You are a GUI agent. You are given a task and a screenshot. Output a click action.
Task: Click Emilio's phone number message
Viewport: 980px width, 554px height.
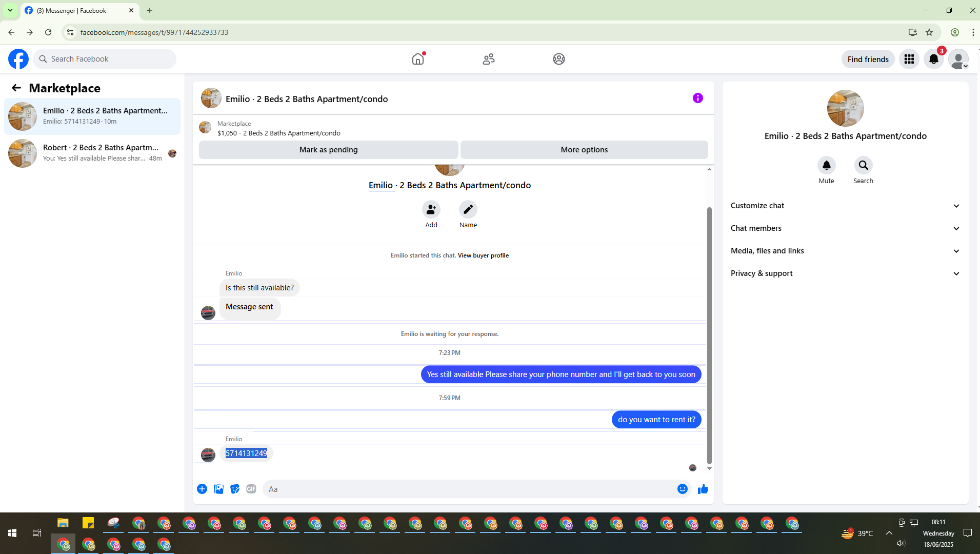tap(246, 453)
